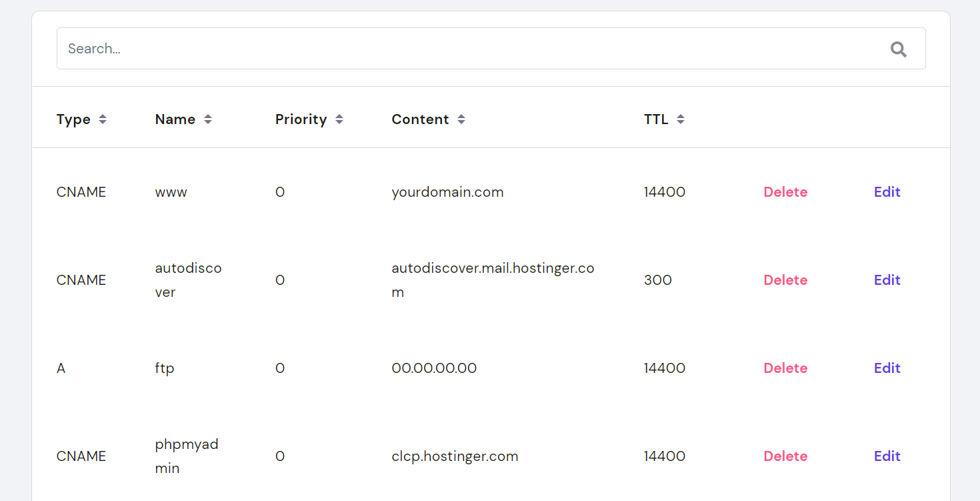
Task: Click the Content column header label
Action: point(420,119)
